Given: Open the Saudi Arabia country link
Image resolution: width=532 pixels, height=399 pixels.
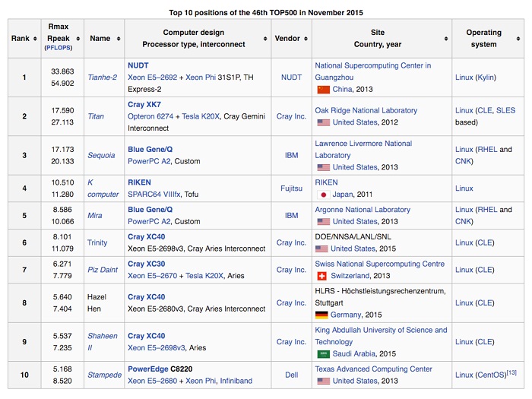Looking at the screenshot, I should pos(354,354).
